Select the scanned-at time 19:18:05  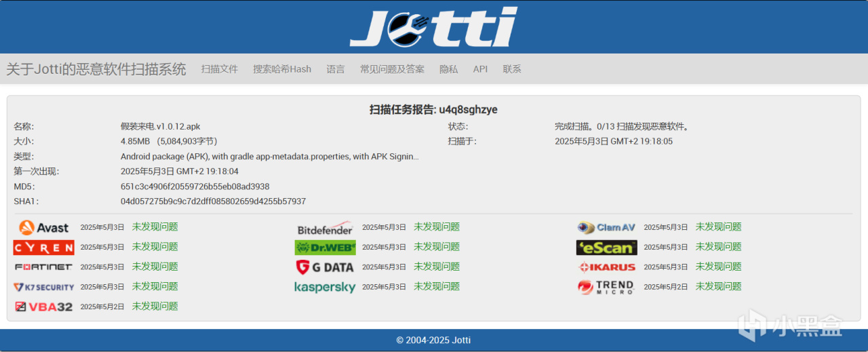(x=614, y=141)
